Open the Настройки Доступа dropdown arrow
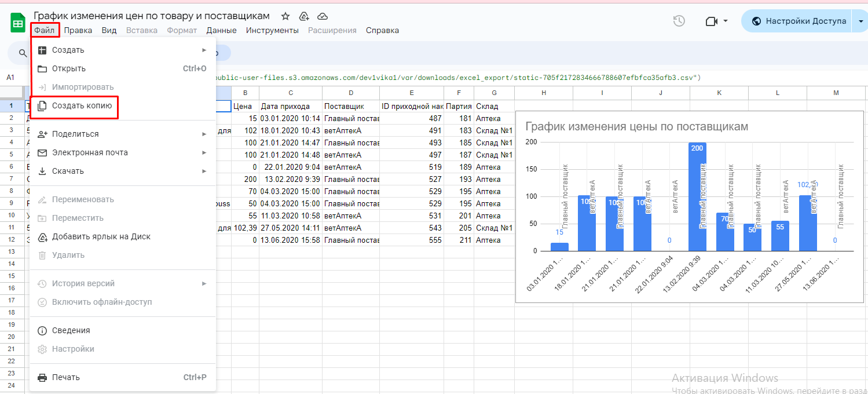This screenshot has width=868, height=394. pos(860,21)
